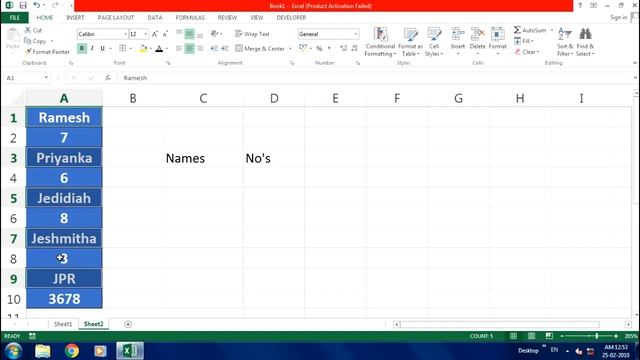Click the Orientation text-angle icon
This screenshot has width=640, height=360.
[x=214, y=34]
